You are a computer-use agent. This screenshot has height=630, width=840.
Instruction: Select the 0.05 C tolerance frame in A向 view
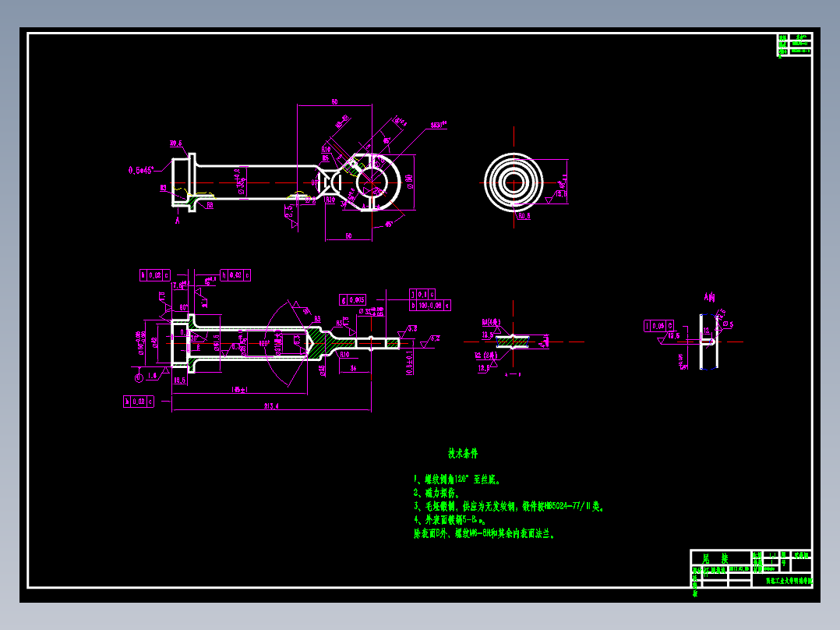659,326
